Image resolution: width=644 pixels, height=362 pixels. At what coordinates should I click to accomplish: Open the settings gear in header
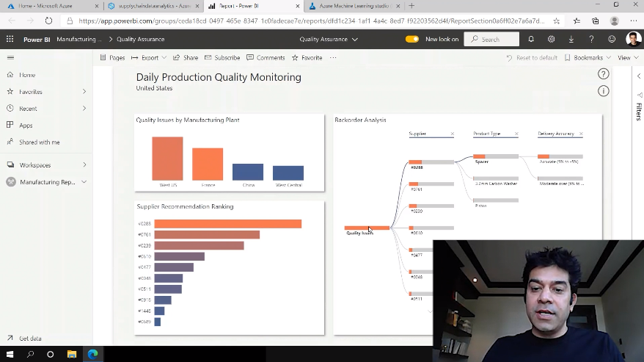pyautogui.click(x=551, y=39)
